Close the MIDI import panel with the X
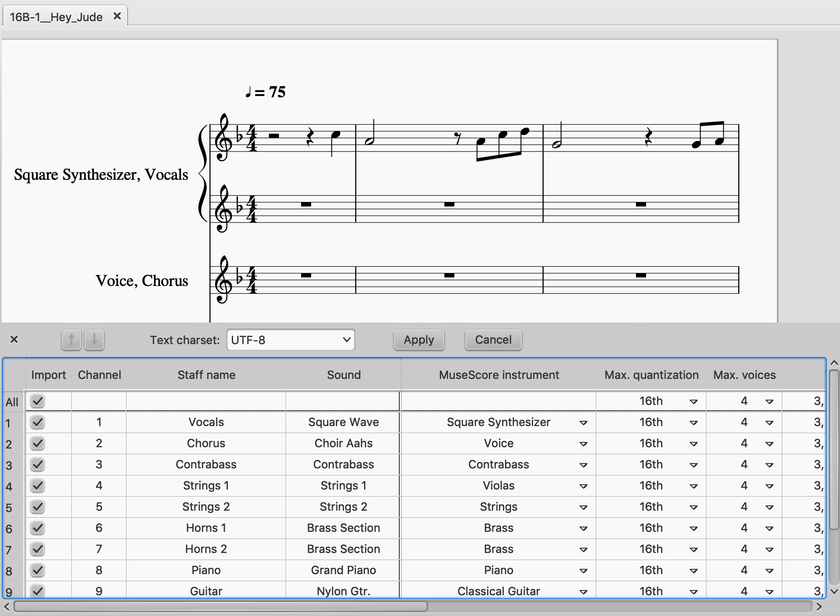Viewport: 840px width, 616px height. coord(14,339)
